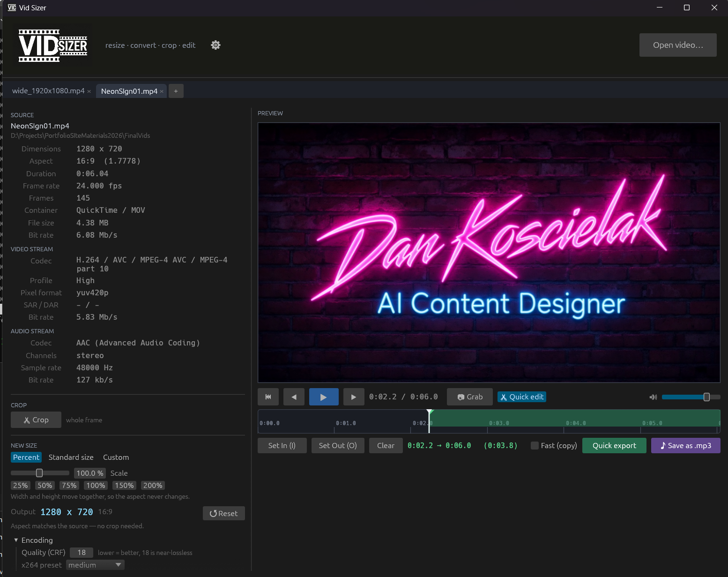Click the Vid Sizer logo
Screen dimensions: 728x577
tap(53, 45)
